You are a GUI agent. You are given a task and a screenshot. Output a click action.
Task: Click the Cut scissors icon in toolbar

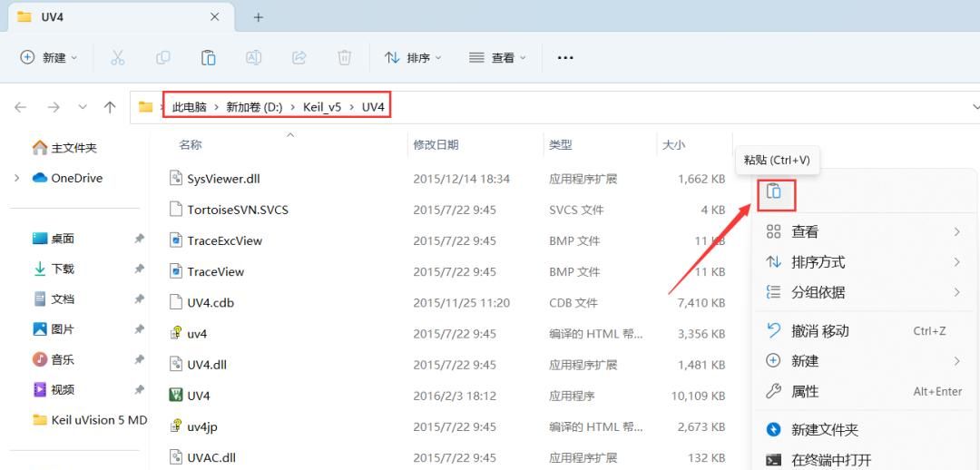pos(118,57)
